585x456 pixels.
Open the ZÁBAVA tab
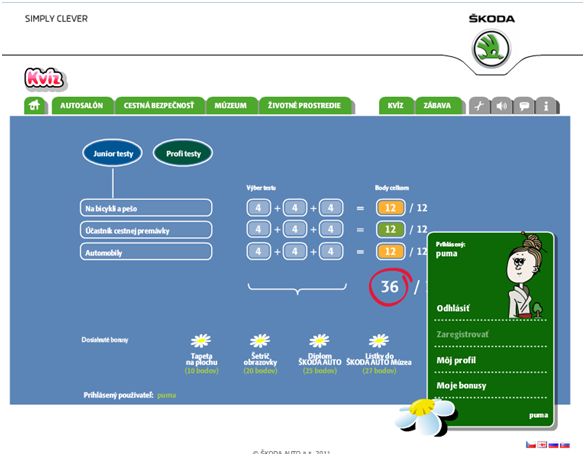(x=437, y=106)
